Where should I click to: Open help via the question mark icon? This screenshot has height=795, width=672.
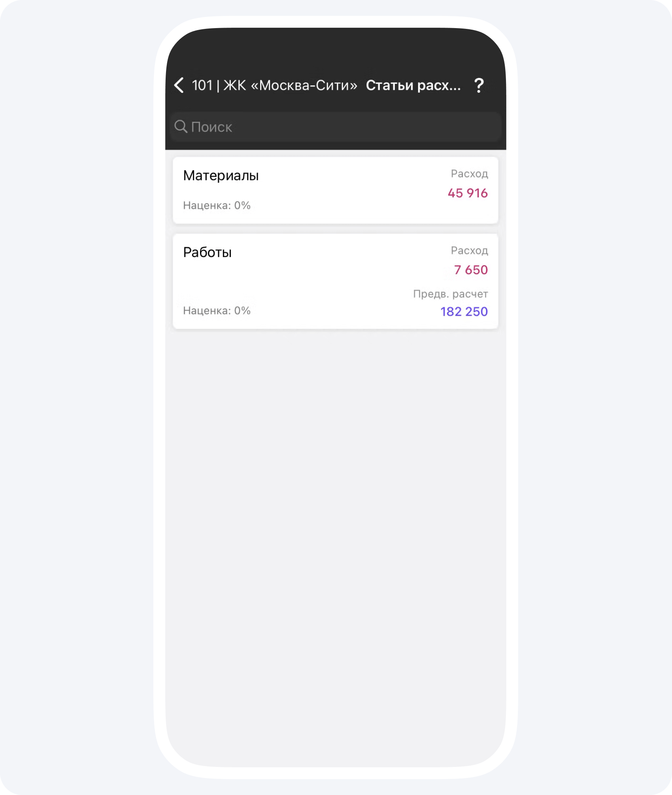tap(479, 85)
